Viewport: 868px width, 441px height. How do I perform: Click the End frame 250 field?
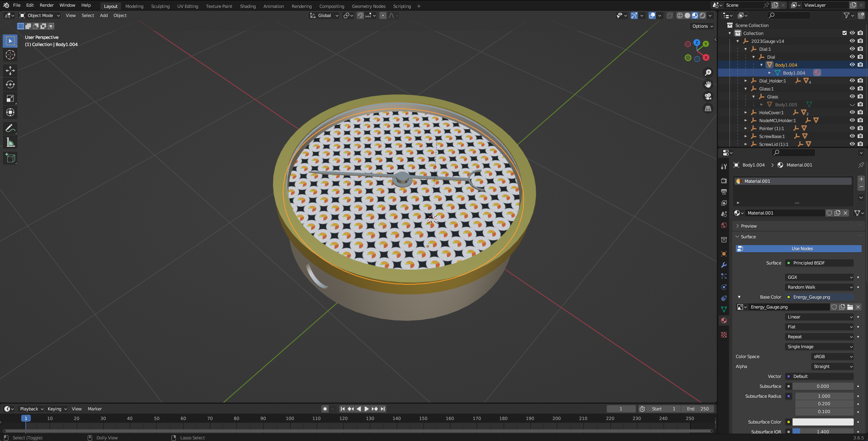coord(698,409)
